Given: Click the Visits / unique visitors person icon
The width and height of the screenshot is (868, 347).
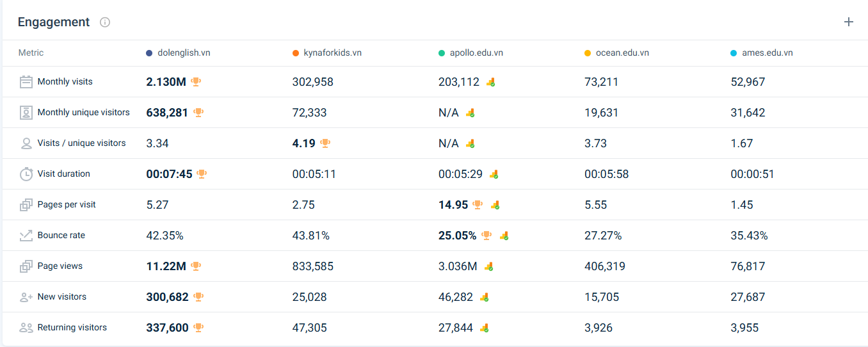Looking at the screenshot, I should click(26, 143).
